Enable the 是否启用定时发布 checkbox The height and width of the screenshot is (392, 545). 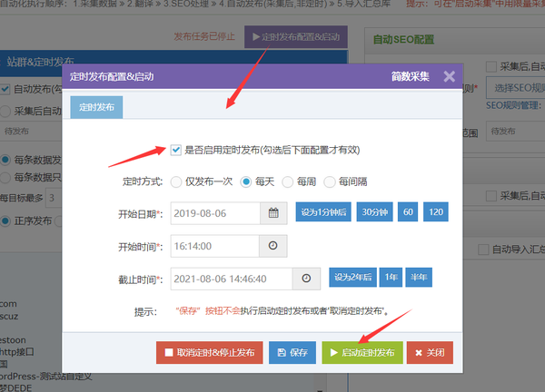pos(176,150)
